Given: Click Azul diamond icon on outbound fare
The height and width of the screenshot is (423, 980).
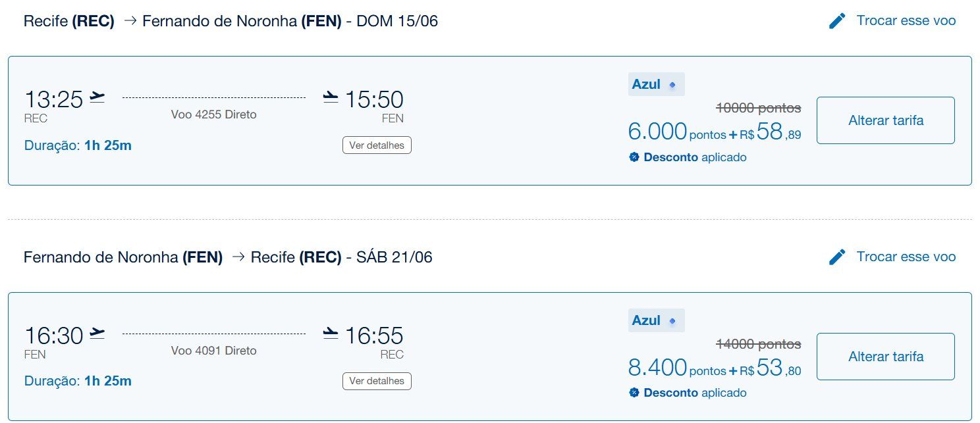Looking at the screenshot, I should (672, 85).
